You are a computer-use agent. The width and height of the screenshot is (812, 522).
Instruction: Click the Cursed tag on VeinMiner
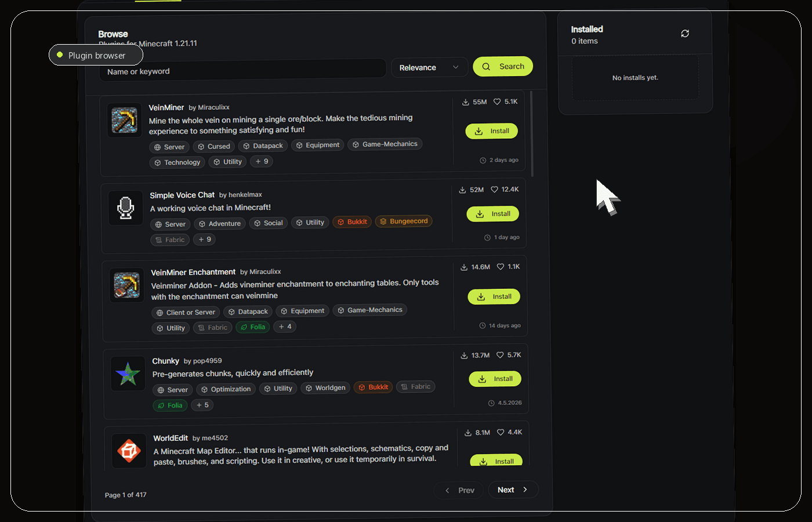213,147
